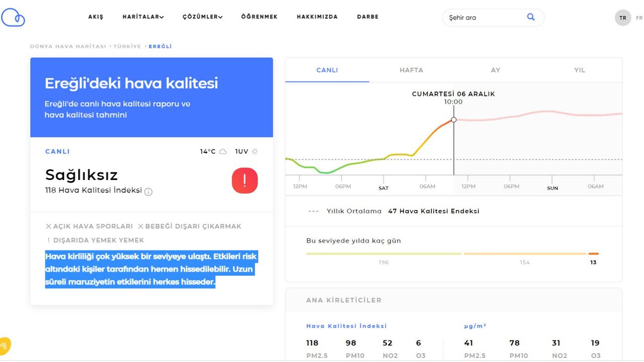This screenshot has height=362, width=644.
Task: Open Dünya Hava Haritası breadcrumb link
Action: click(68, 46)
